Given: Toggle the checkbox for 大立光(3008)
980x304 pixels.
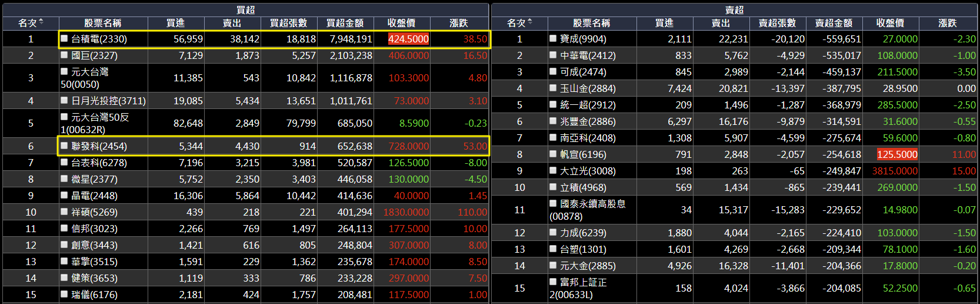Looking at the screenshot, I should (x=553, y=170).
